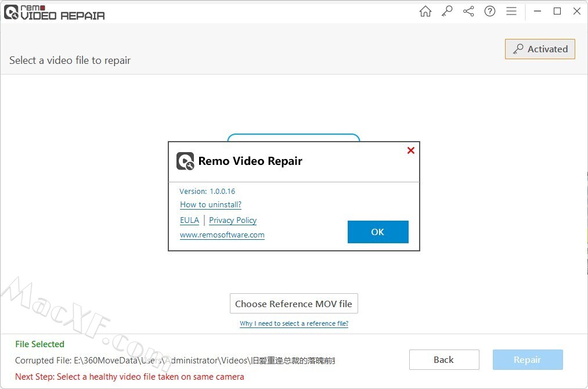Click the Repair button
The width and height of the screenshot is (588, 389).
[x=528, y=360]
